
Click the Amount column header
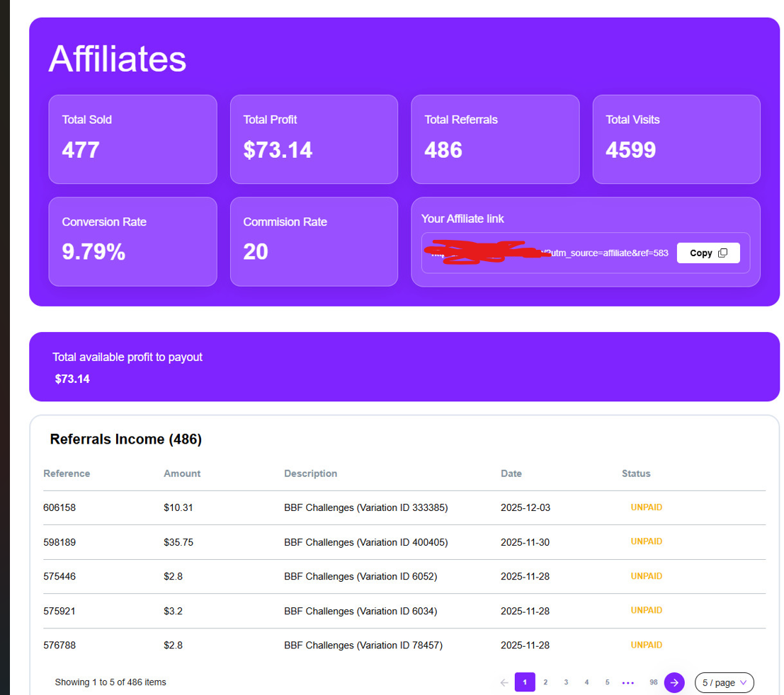(x=182, y=473)
